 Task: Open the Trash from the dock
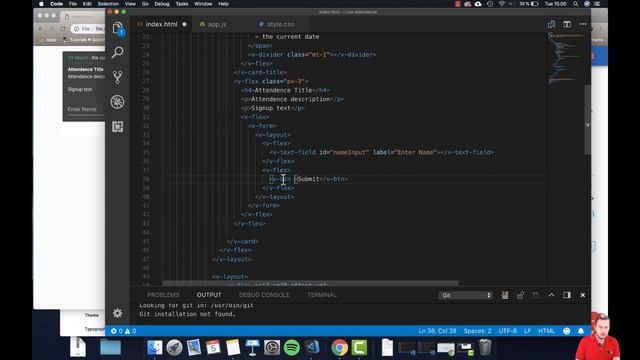485,348
